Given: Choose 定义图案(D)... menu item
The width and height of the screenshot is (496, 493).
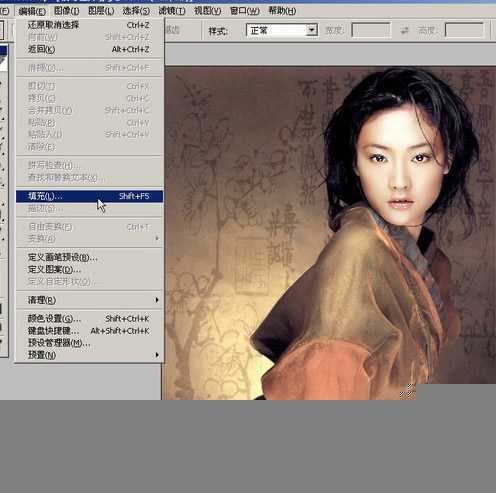Looking at the screenshot, I should pyautogui.click(x=89, y=269).
